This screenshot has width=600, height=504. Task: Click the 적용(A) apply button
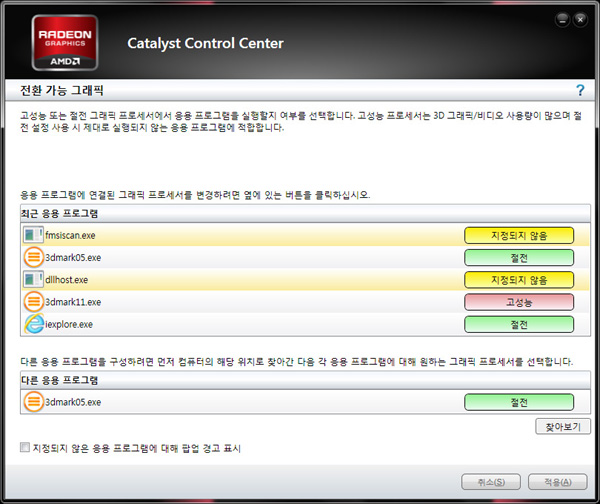[x=558, y=482]
